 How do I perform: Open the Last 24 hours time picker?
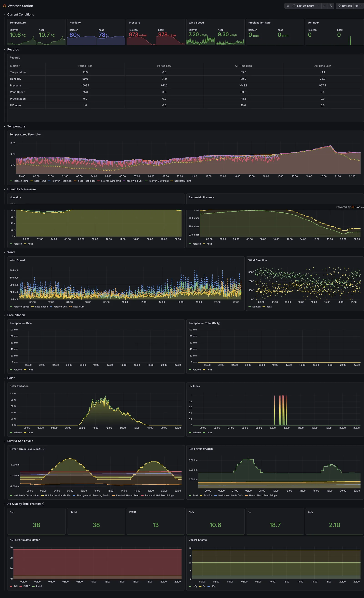(x=306, y=6)
